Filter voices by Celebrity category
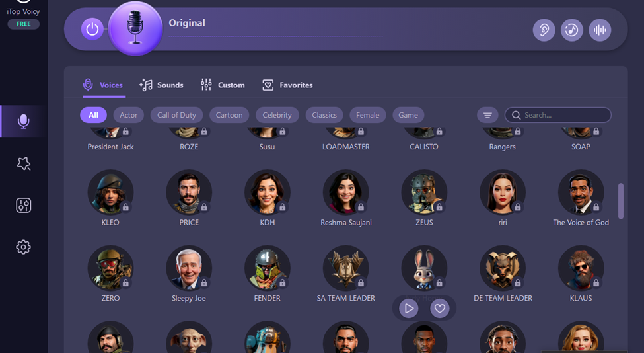644x353 pixels. pos(277,115)
